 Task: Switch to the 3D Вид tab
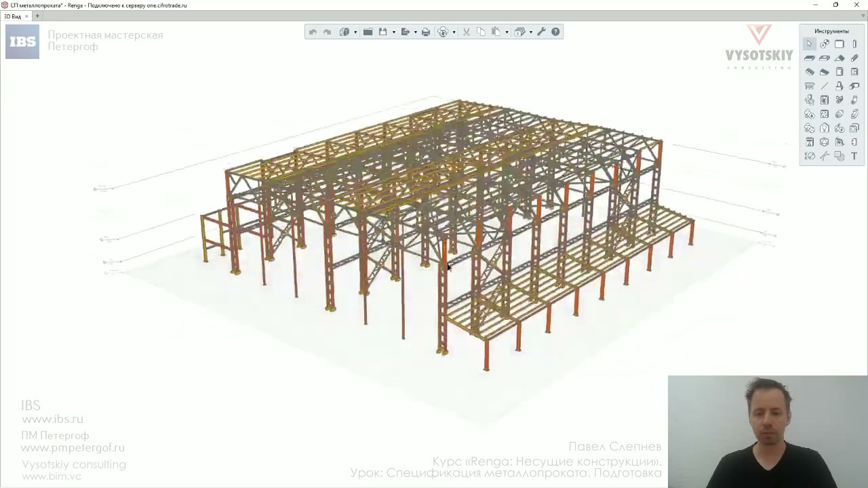click(x=13, y=16)
